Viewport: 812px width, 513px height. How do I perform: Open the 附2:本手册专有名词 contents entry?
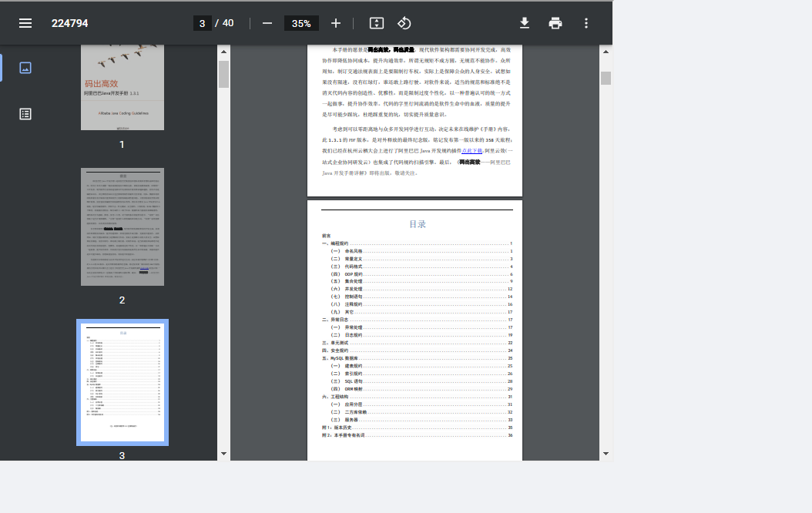coord(417,435)
